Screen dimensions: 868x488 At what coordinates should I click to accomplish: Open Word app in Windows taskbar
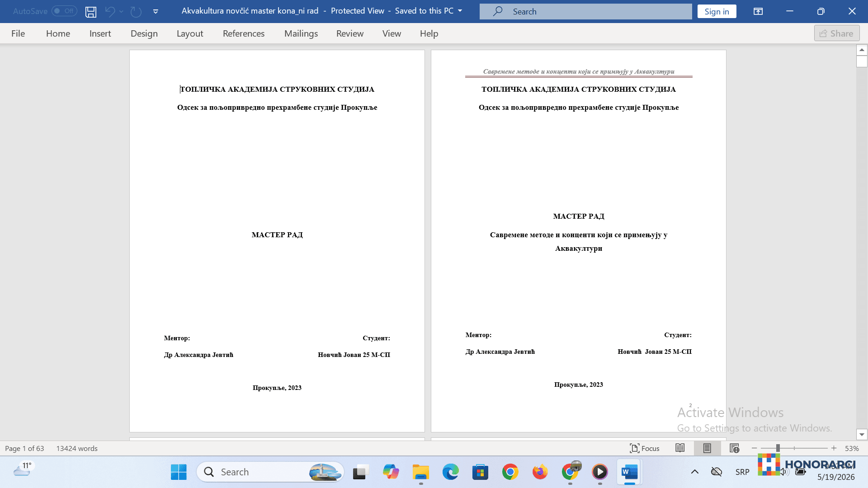point(629,472)
